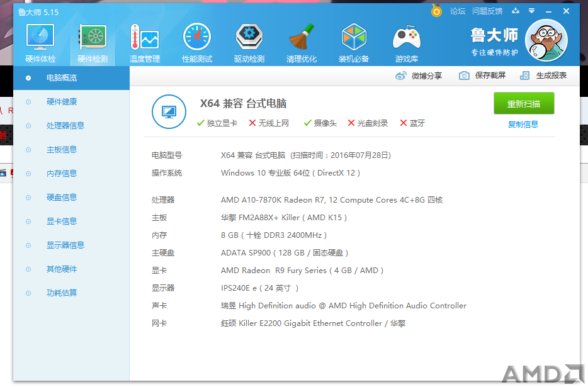The height and width of the screenshot is (387, 588).
Task: Generate a report with 生成报表
Action: pyautogui.click(x=543, y=76)
